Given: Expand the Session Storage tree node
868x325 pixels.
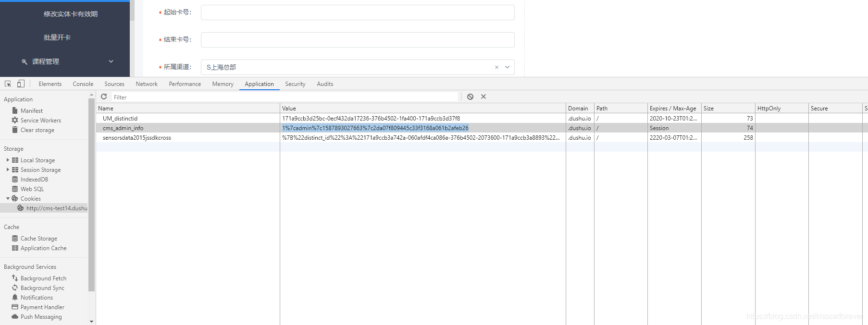Looking at the screenshot, I should pos(8,169).
